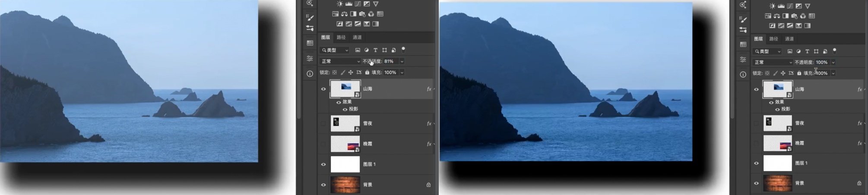Switch to 路径 tab in left panel
This screenshot has width=868, height=195.
[x=341, y=38]
